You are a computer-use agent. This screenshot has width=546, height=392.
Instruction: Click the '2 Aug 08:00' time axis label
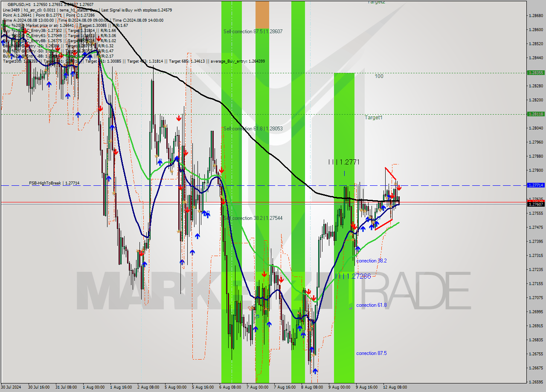[148, 387]
